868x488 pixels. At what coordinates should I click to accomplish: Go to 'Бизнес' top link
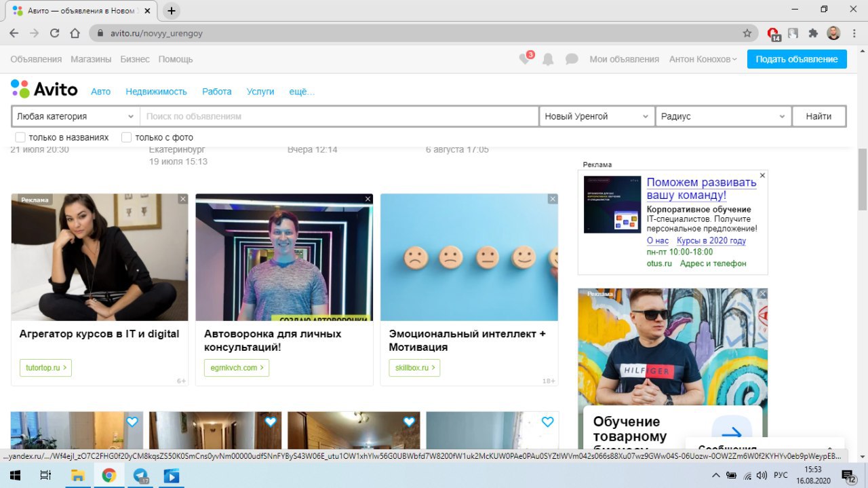[x=135, y=59]
